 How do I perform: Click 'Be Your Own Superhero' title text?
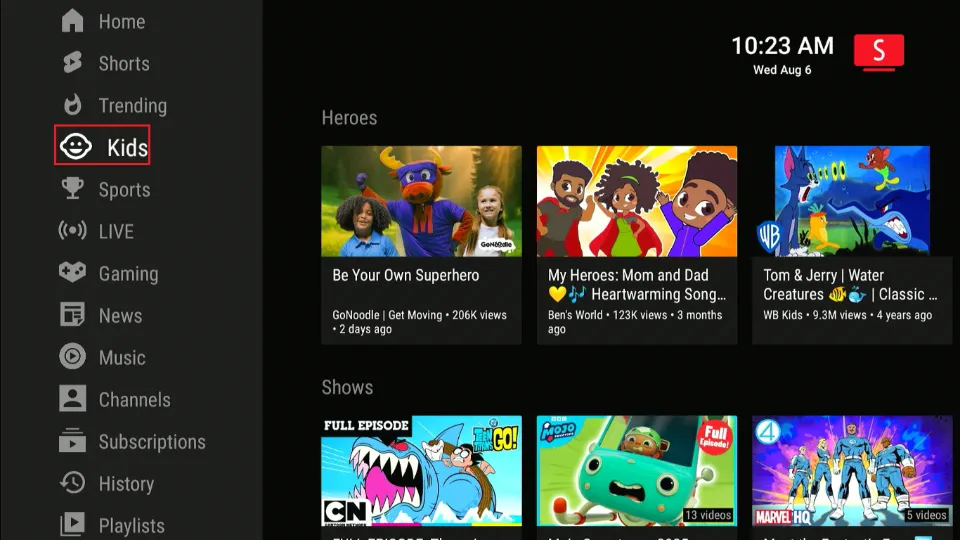point(406,276)
